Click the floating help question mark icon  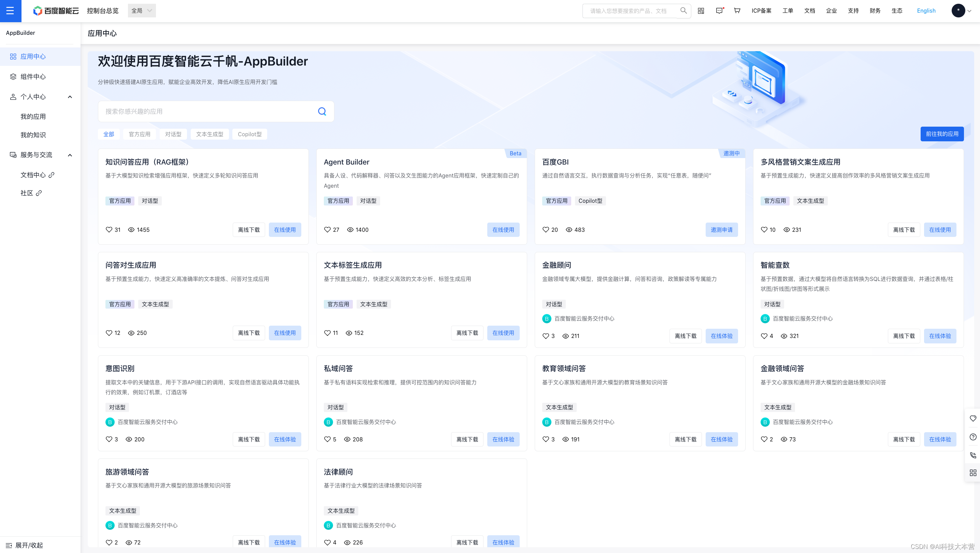[x=973, y=437]
